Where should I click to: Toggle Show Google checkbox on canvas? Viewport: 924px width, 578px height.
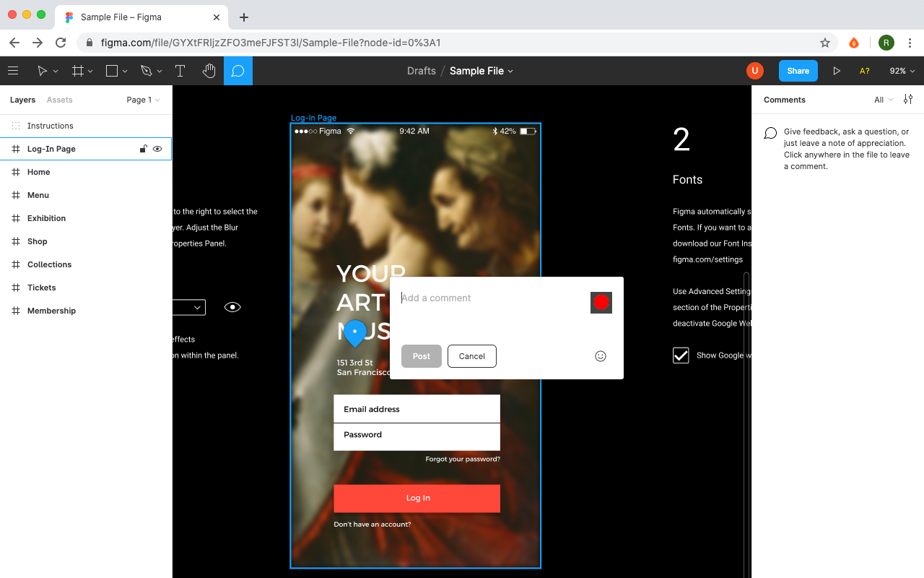pyautogui.click(x=681, y=355)
